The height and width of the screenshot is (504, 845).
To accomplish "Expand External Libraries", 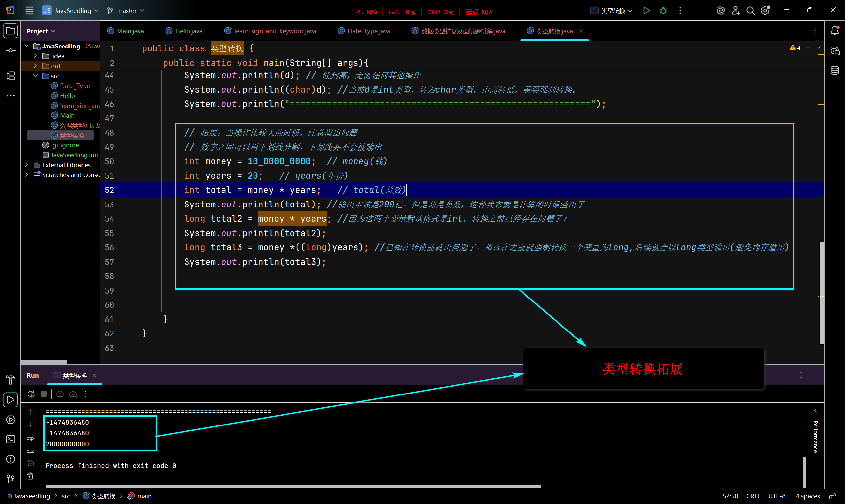I will [27, 165].
